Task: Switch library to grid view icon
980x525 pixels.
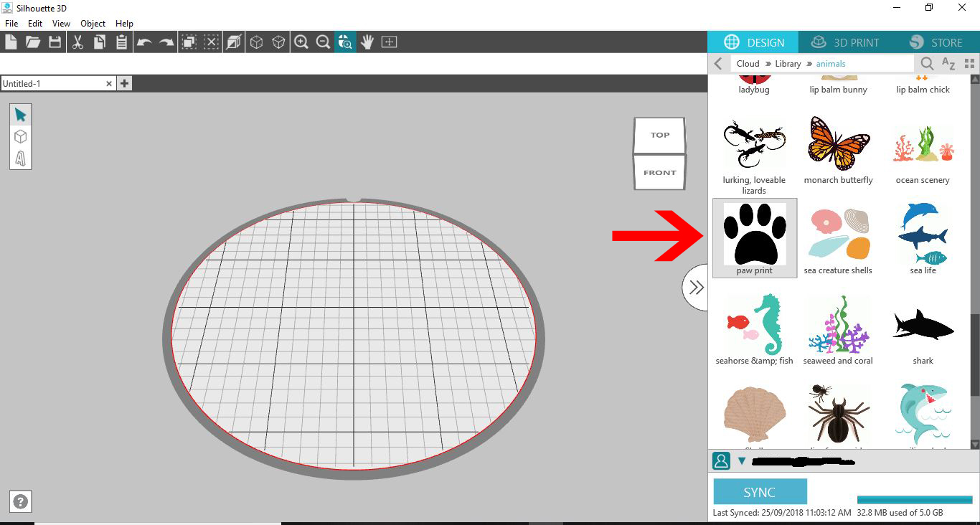Action: (969, 64)
